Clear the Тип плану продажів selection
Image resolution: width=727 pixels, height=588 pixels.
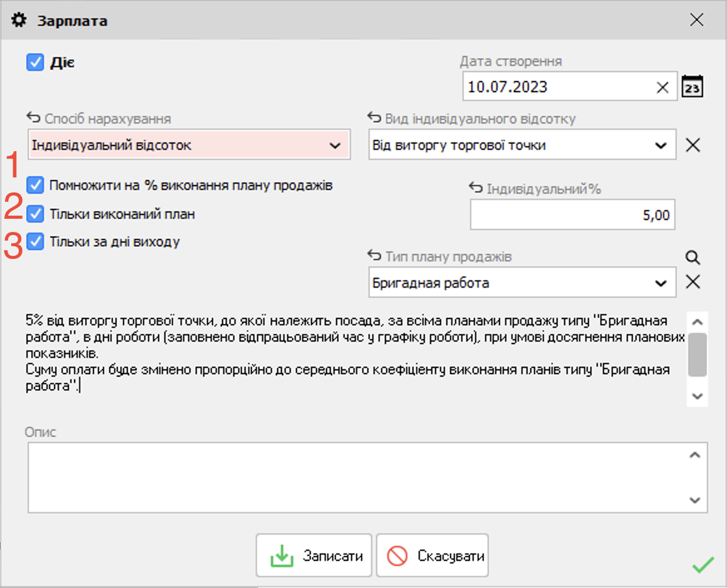[693, 282]
